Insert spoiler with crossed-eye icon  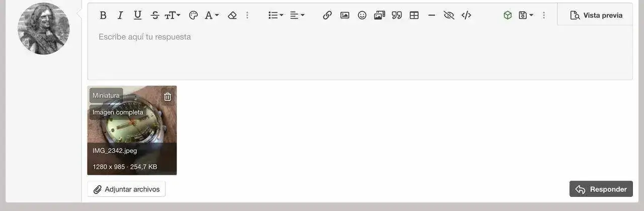pos(449,15)
